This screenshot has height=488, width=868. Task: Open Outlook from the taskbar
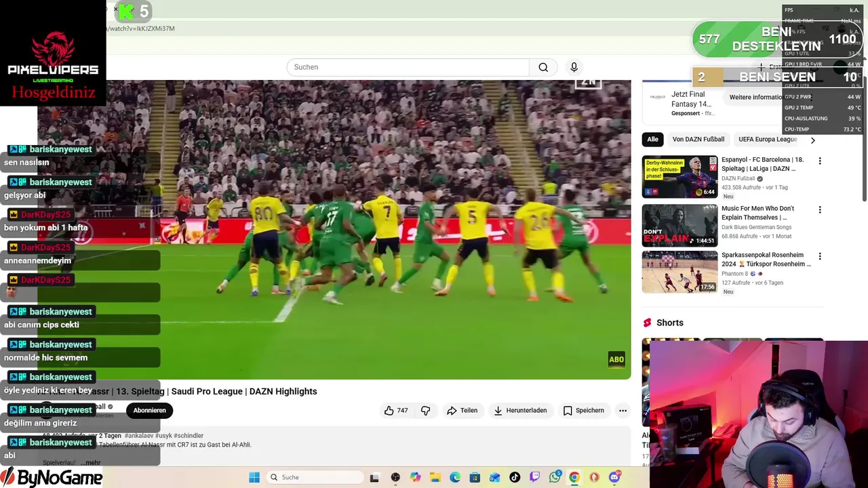pyautogui.click(x=494, y=477)
